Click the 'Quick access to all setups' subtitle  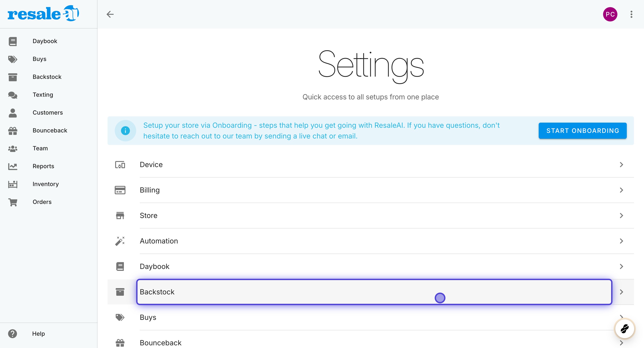[x=371, y=97]
